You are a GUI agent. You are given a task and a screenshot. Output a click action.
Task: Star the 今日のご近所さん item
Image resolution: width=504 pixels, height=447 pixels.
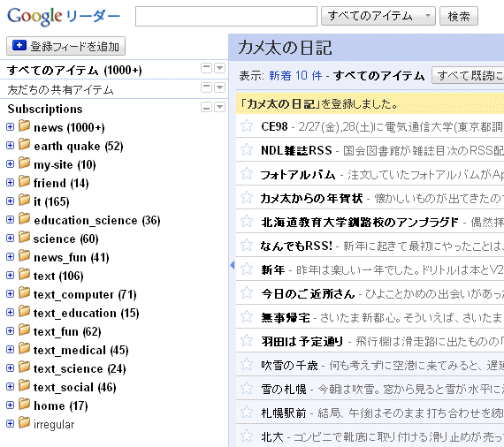247,293
